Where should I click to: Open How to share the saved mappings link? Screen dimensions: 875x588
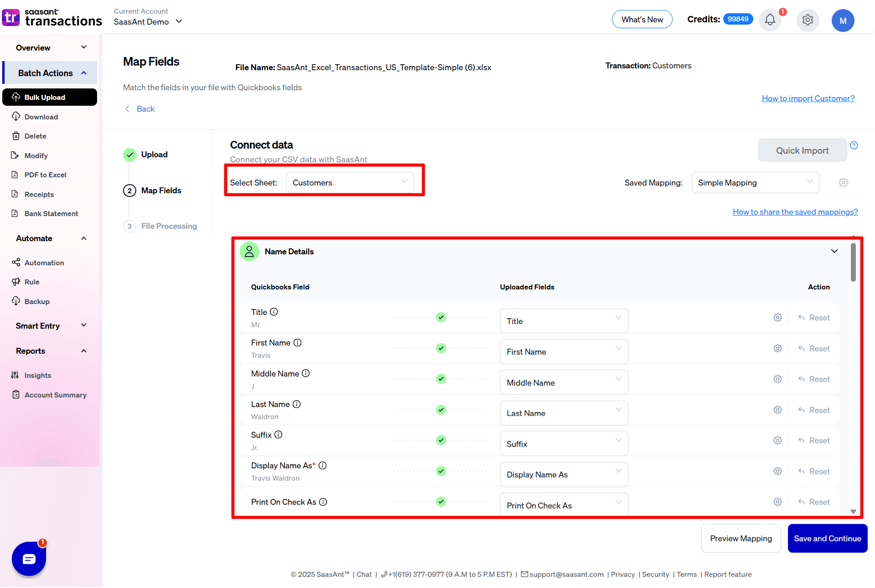795,212
